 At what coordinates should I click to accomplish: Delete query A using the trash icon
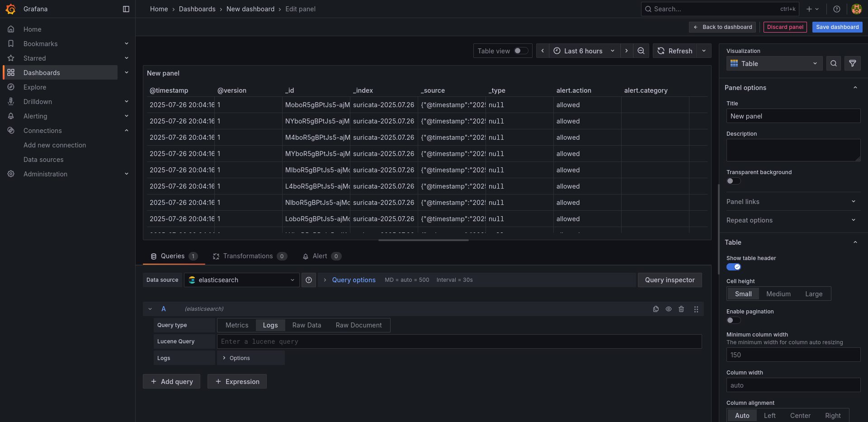681,309
